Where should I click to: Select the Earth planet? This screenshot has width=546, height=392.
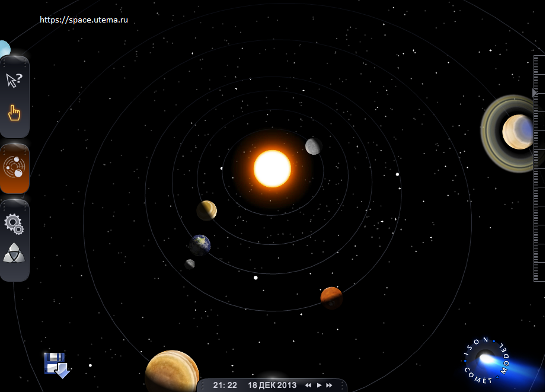(200, 245)
